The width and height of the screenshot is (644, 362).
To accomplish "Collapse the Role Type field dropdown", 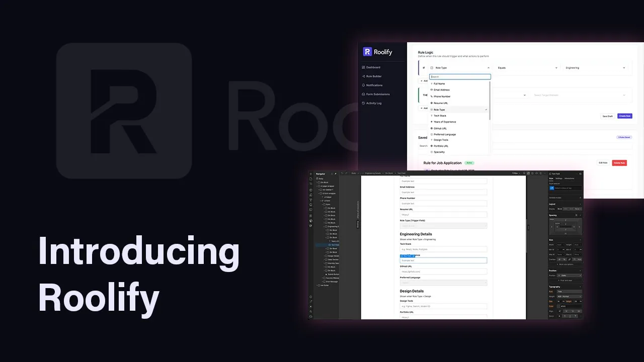I will tap(459, 67).
